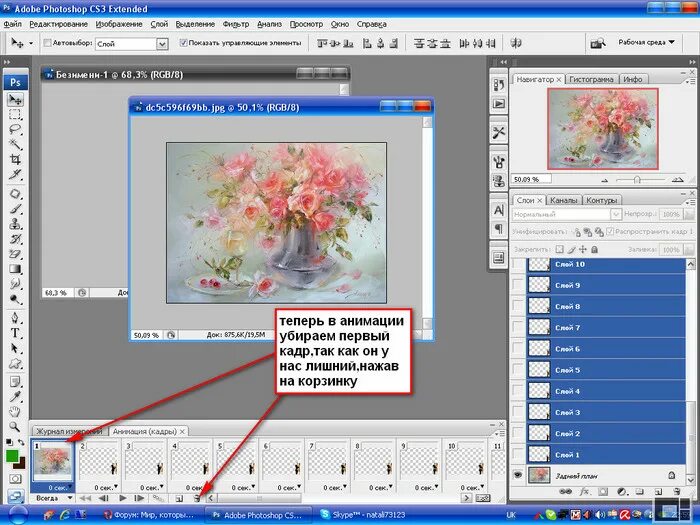Image resolution: width=700 pixels, height=525 pixels.
Task: Switch to the Каналы tab
Action: (x=564, y=200)
